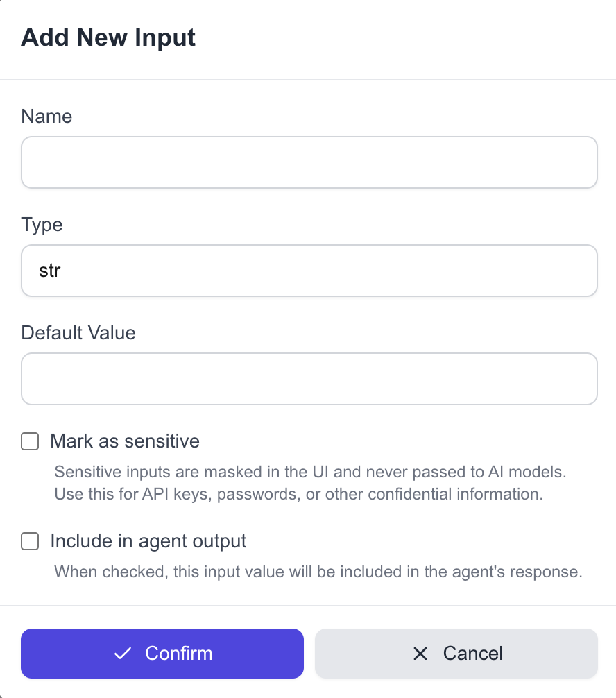Focus the Name input field
This screenshot has width=616, height=698.
[309, 162]
